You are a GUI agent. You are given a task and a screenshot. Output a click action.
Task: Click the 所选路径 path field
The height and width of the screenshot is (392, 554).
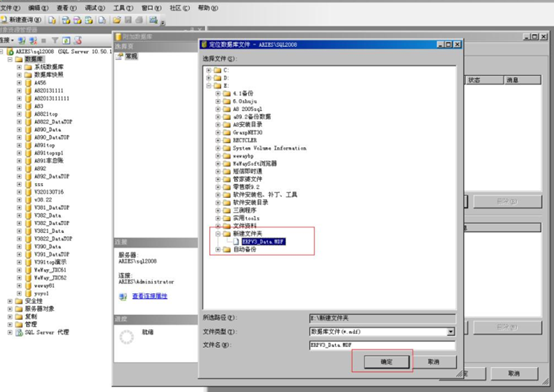[x=382, y=318]
